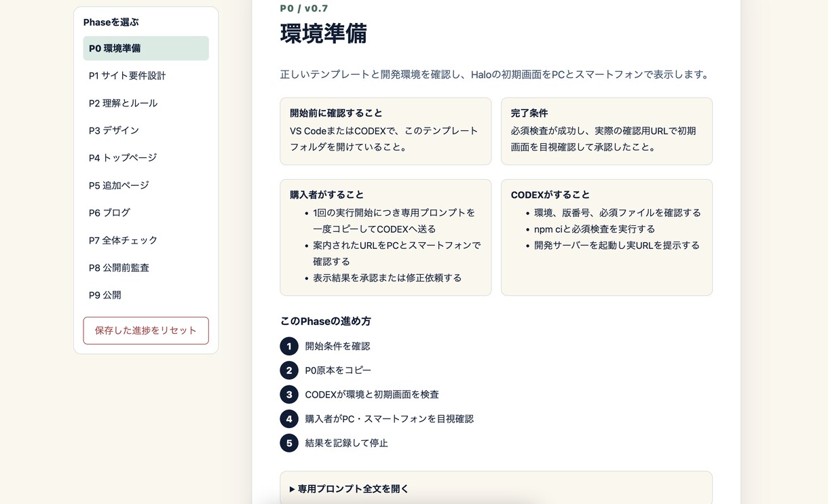The width and height of the screenshot is (828, 504).
Task: Open P4 トップページ phase
Action: (146, 157)
